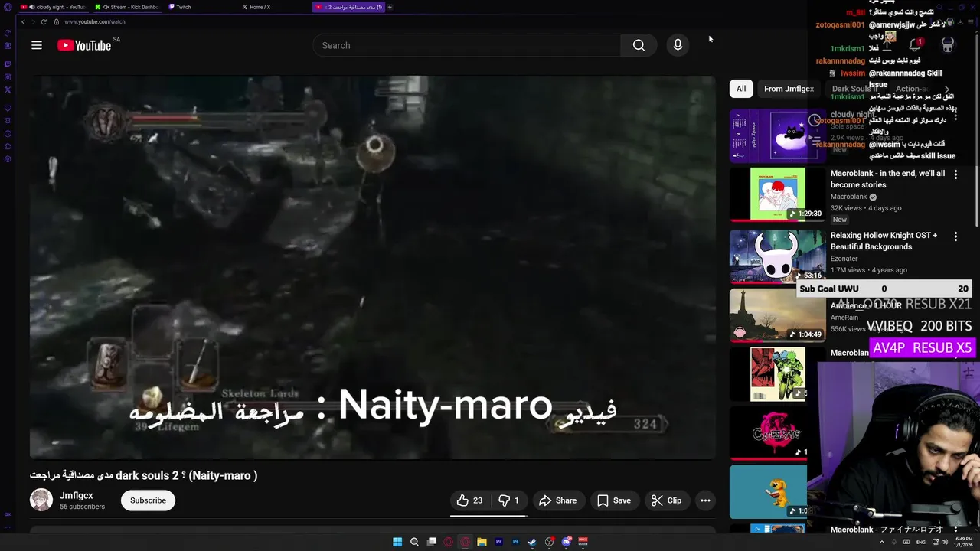This screenshot has width=980, height=551.
Task: Open File Explorer from taskbar
Action: click(x=482, y=542)
